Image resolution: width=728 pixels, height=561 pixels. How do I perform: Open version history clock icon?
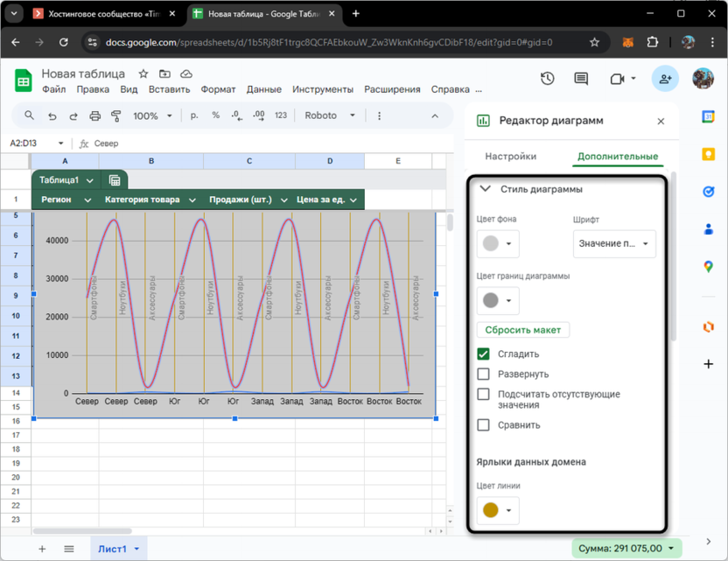click(x=547, y=79)
